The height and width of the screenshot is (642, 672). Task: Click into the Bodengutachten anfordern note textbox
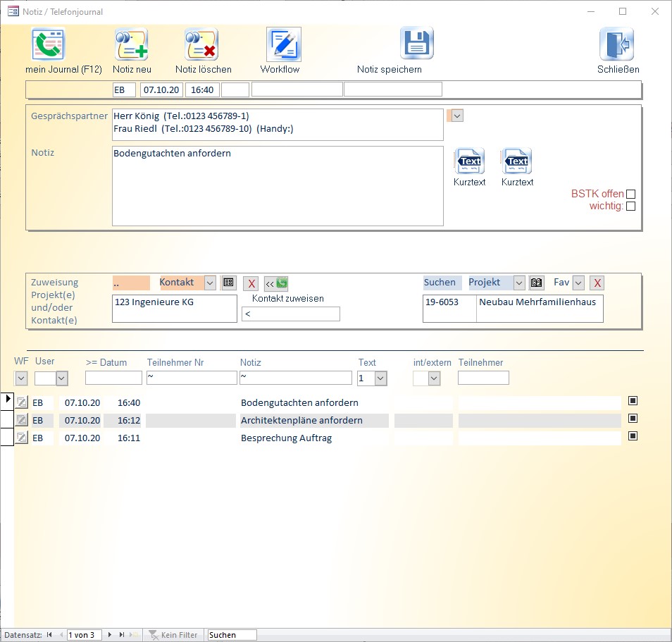click(277, 185)
